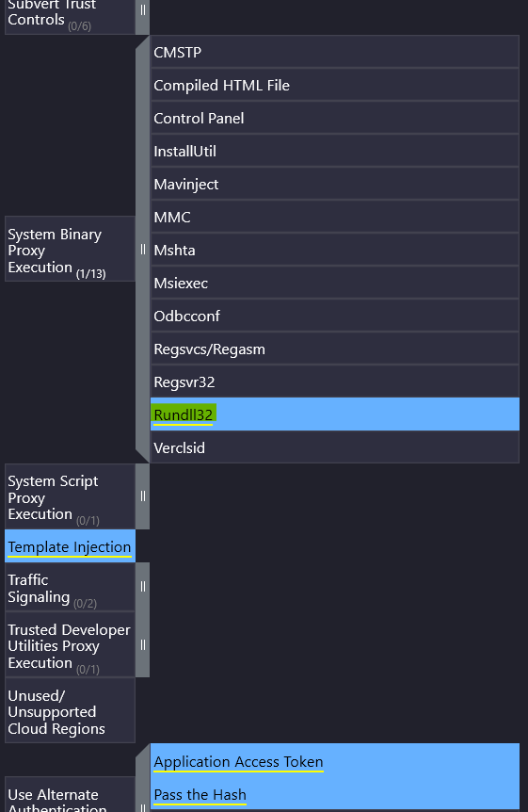The height and width of the screenshot is (812, 528).
Task: Select the Mavinject sub-technique
Action: [335, 184]
